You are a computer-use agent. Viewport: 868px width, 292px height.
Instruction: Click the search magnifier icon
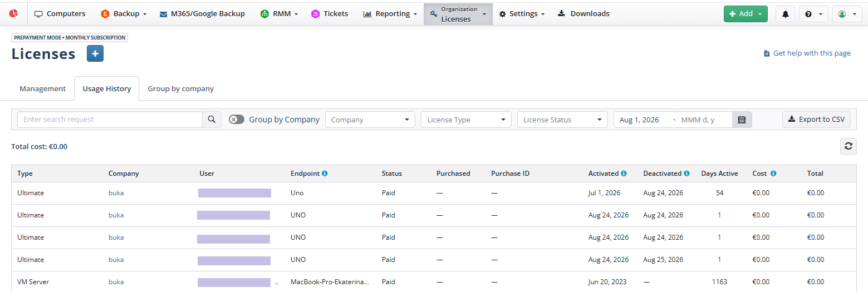[x=212, y=120]
